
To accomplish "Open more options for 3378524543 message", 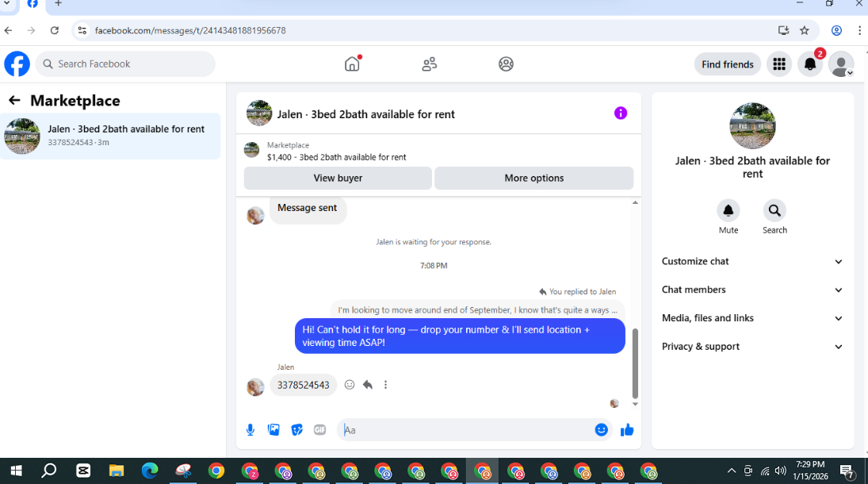I will (386, 385).
